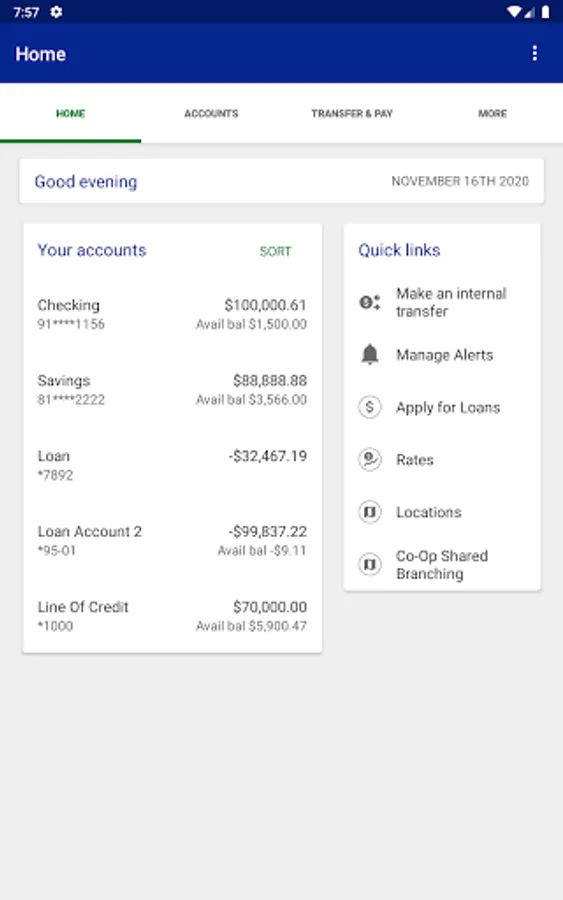Open the Transfer & Pay tab
563x900 pixels.
tap(352, 114)
